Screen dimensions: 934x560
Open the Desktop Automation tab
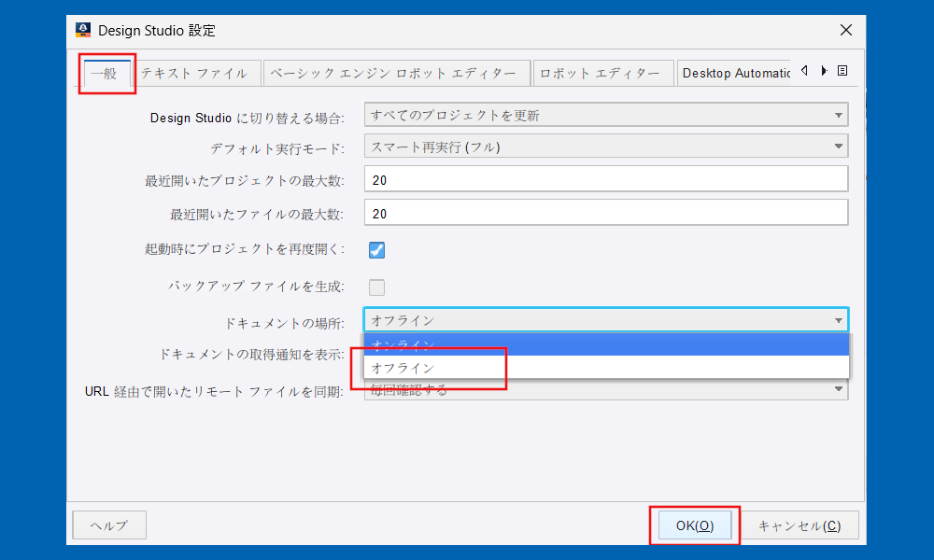(x=734, y=73)
